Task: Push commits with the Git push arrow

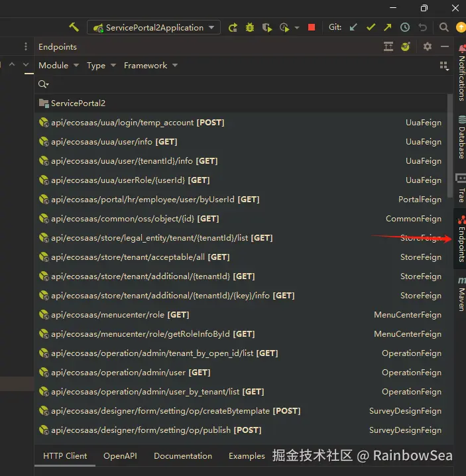Action: click(x=388, y=27)
